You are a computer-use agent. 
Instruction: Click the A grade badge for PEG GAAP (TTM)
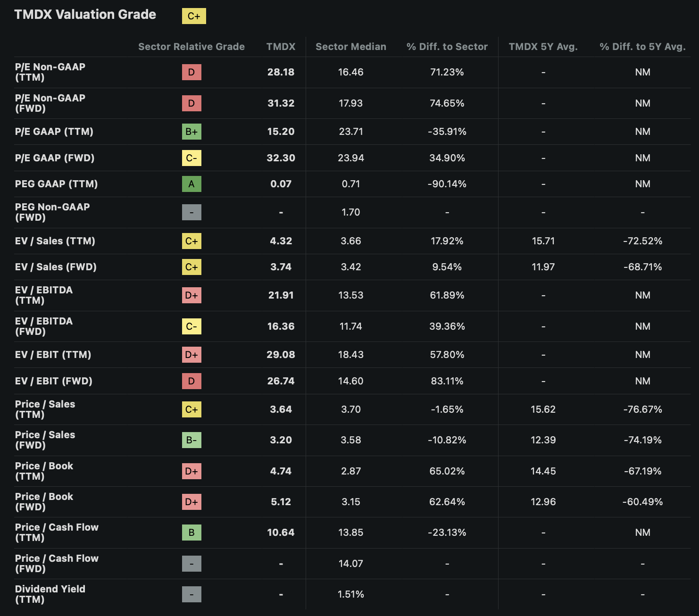click(x=191, y=184)
